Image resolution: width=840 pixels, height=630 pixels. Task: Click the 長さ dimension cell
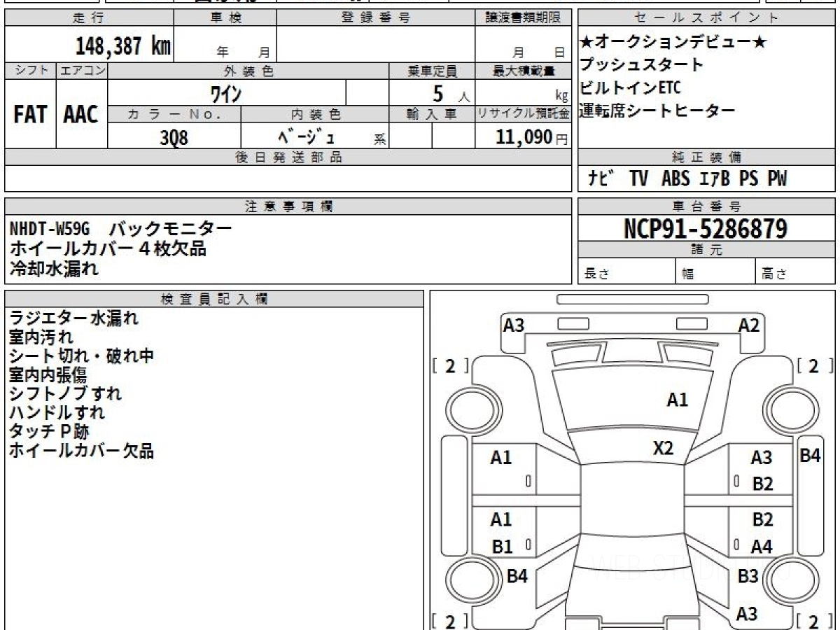(627, 272)
